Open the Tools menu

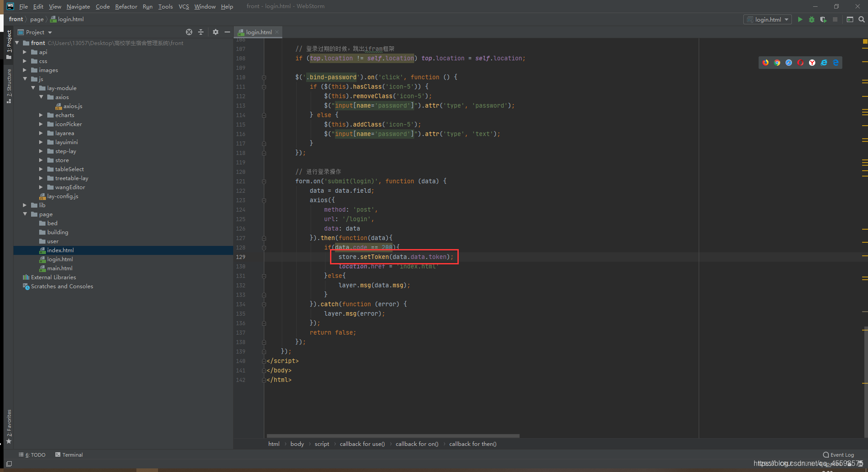pos(165,6)
